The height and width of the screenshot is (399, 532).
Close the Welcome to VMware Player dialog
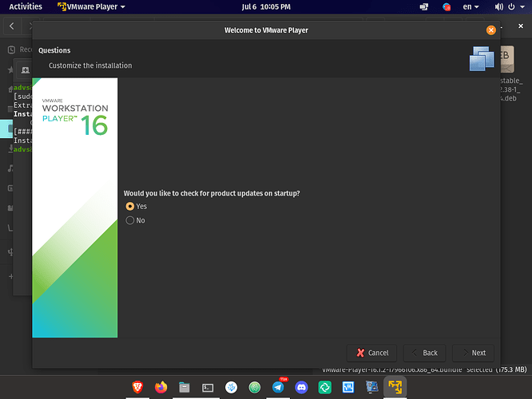491,30
